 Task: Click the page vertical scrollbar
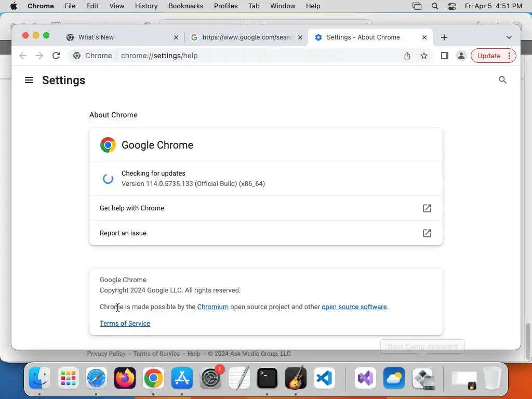click(528, 342)
